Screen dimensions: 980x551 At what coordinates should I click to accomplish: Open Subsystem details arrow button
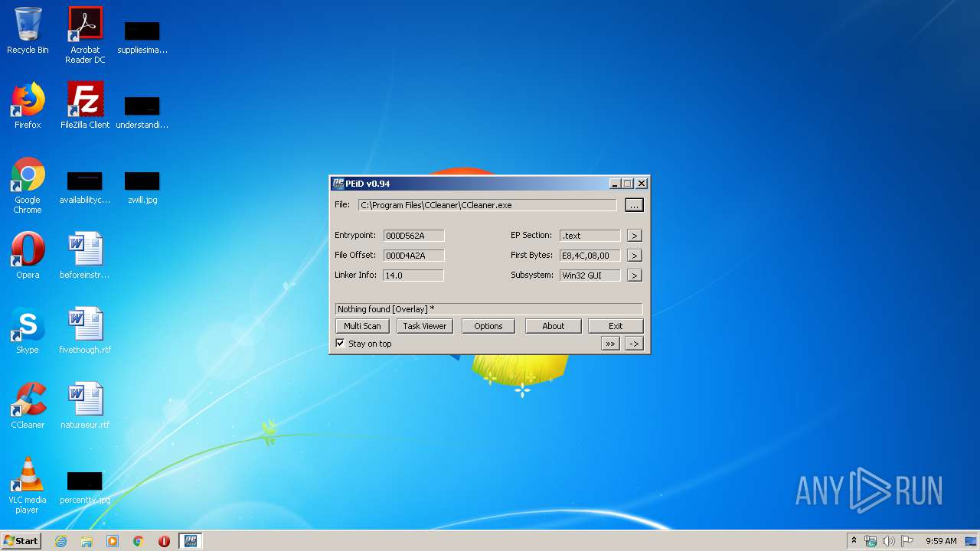pyautogui.click(x=634, y=275)
